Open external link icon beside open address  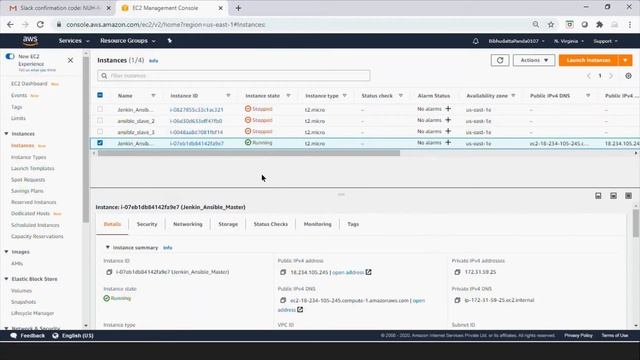(x=369, y=272)
